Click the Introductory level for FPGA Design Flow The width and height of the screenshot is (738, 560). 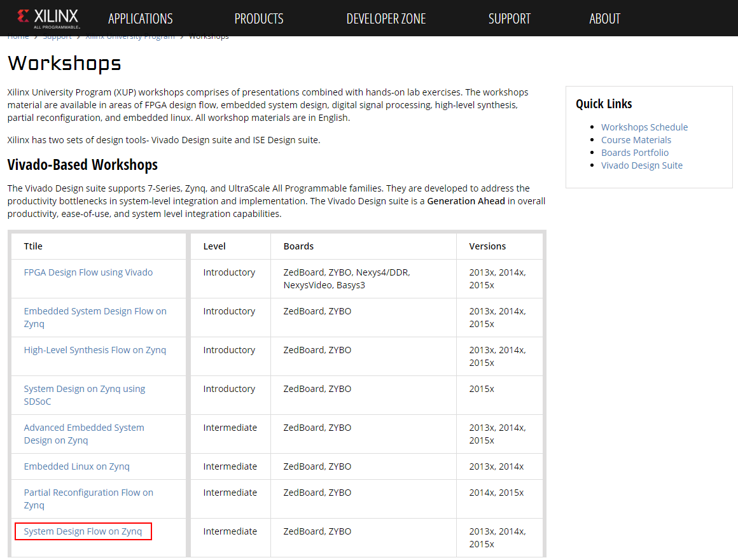click(x=229, y=272)
